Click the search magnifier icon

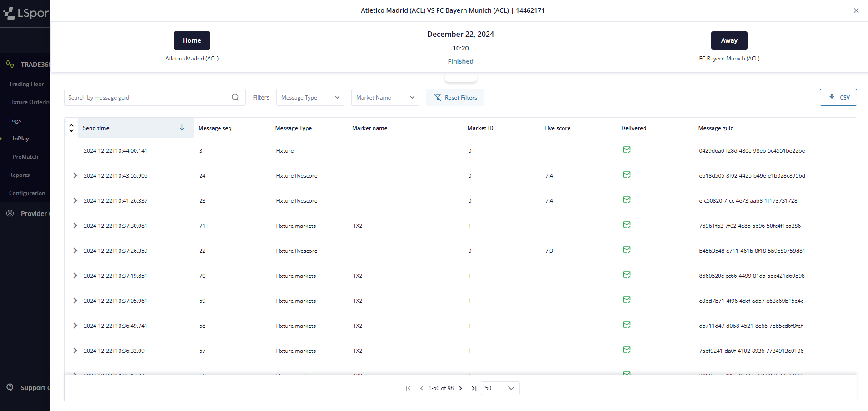235,97
